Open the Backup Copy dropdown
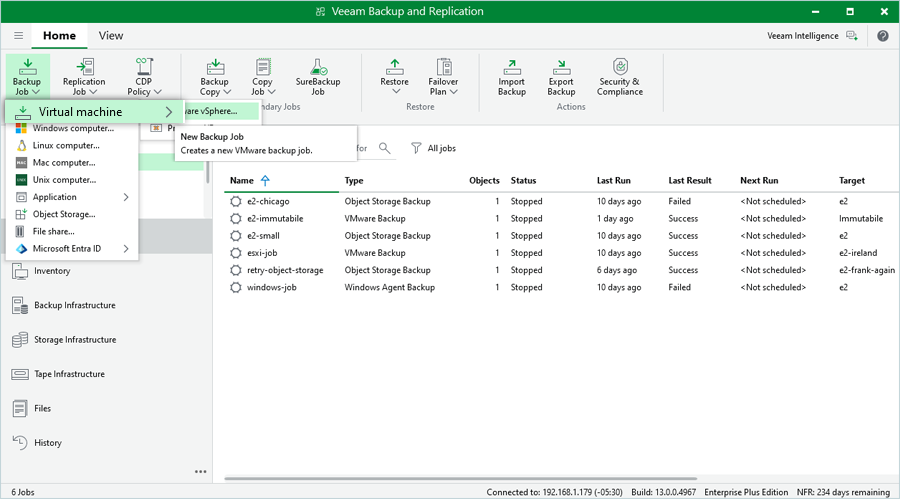 214,76
